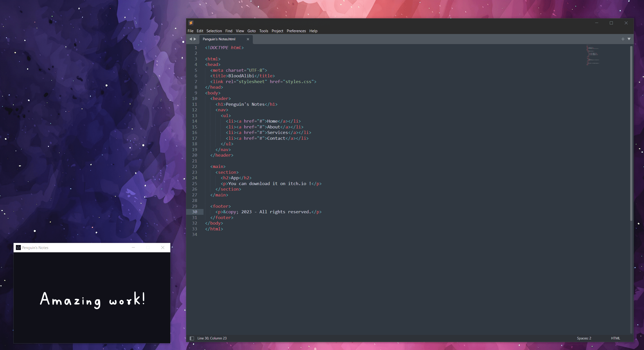Open the Spaces: 2 indentation selector

(584, 338)
